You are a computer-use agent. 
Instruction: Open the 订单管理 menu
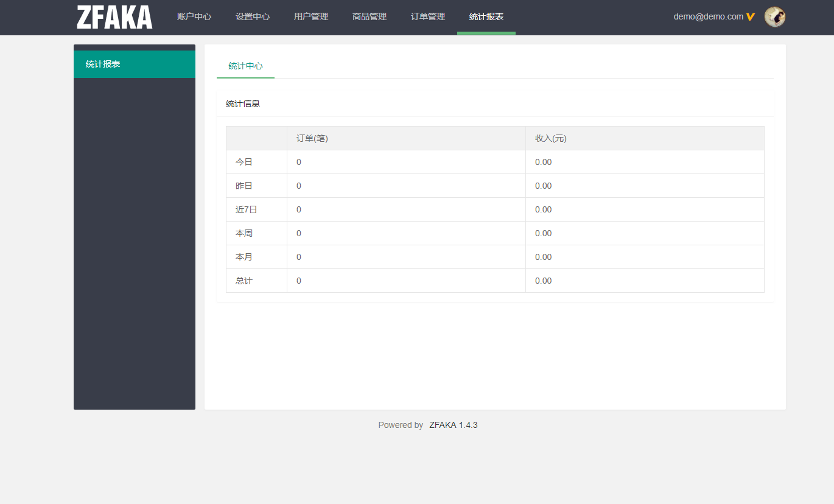[x=428, y=17]
